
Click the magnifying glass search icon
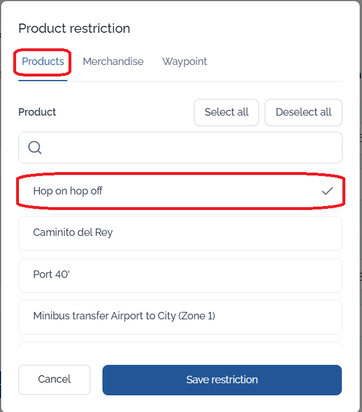(x=35, y=147)
